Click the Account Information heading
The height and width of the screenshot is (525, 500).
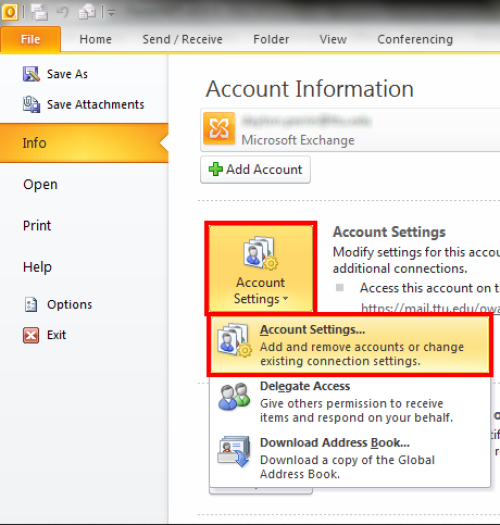(x=310, y=89)
